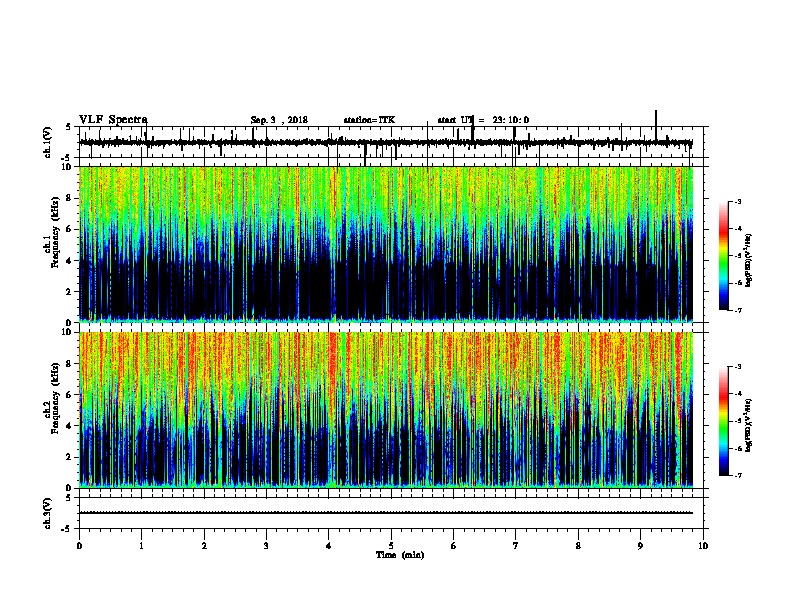
Task: Click the "6" kHz tick of ch.1 spectrogram
Action: coord(70,229)
